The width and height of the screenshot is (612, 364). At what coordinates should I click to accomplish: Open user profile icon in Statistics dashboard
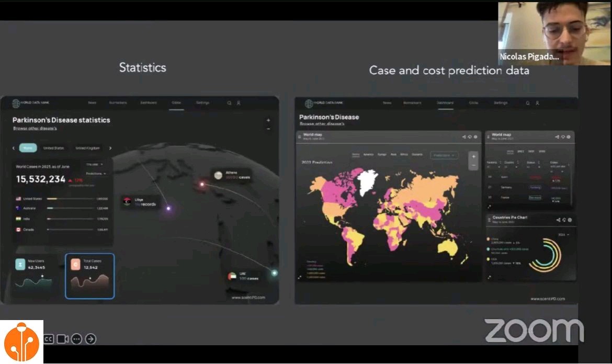pos(239,103)
